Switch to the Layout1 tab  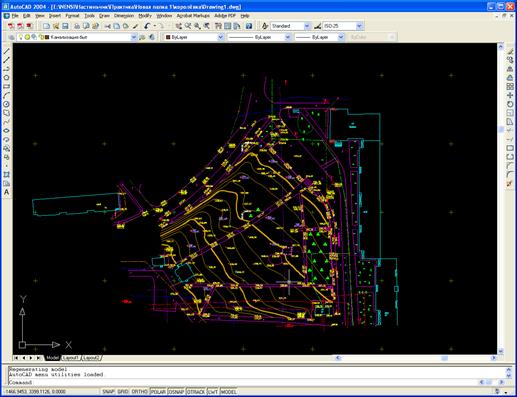[70, 358]
